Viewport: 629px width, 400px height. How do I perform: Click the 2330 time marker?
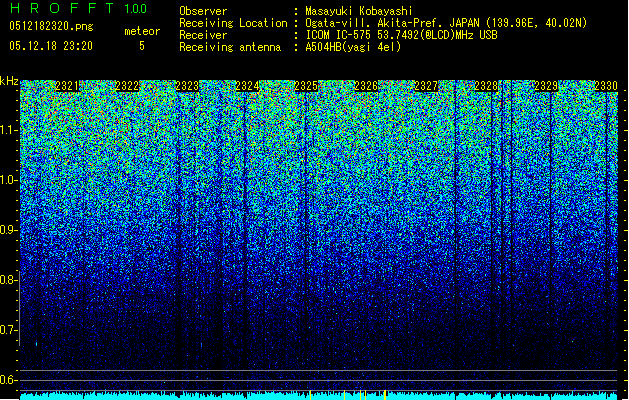[x=606, y=86]
